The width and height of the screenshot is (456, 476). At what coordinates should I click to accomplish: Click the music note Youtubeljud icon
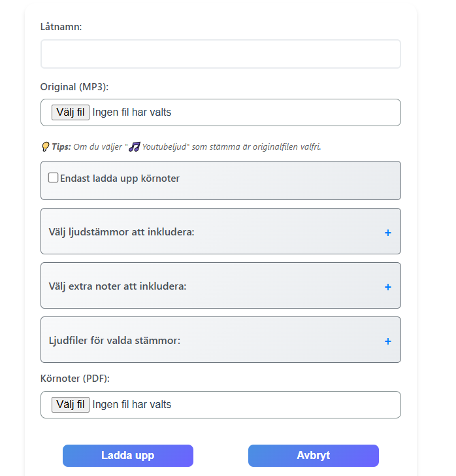(x=135, y=146)
